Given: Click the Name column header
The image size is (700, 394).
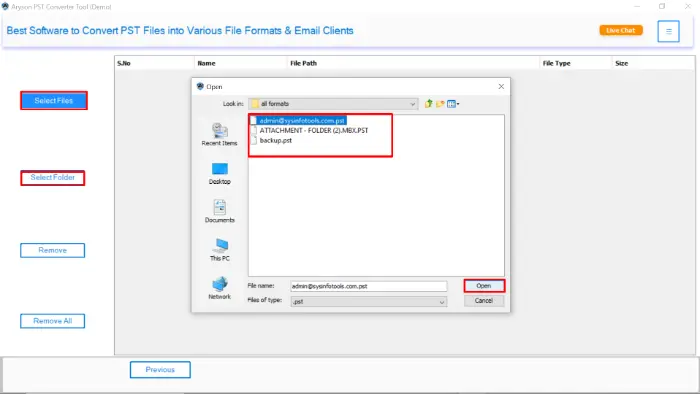Looking at the screenshot, I should point(241,63).
